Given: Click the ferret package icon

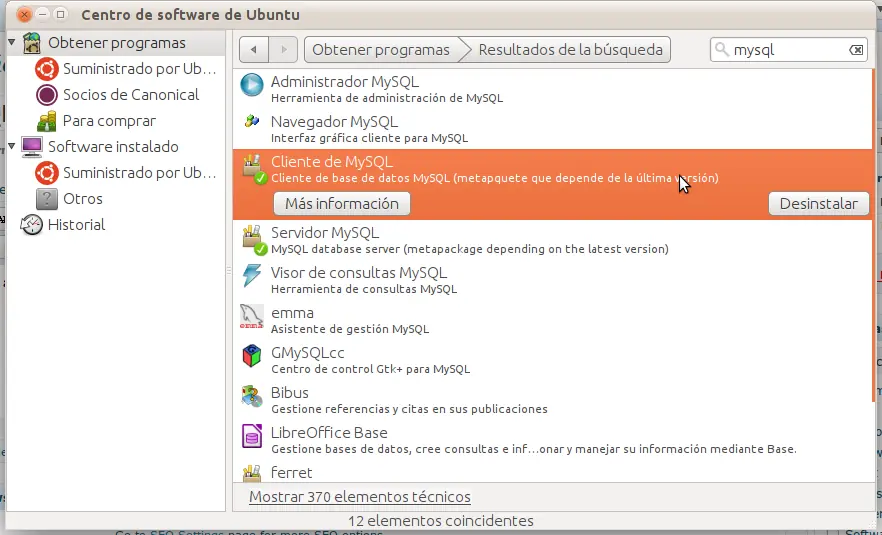Looking at the screenshot, I should (x=251, y=473).
